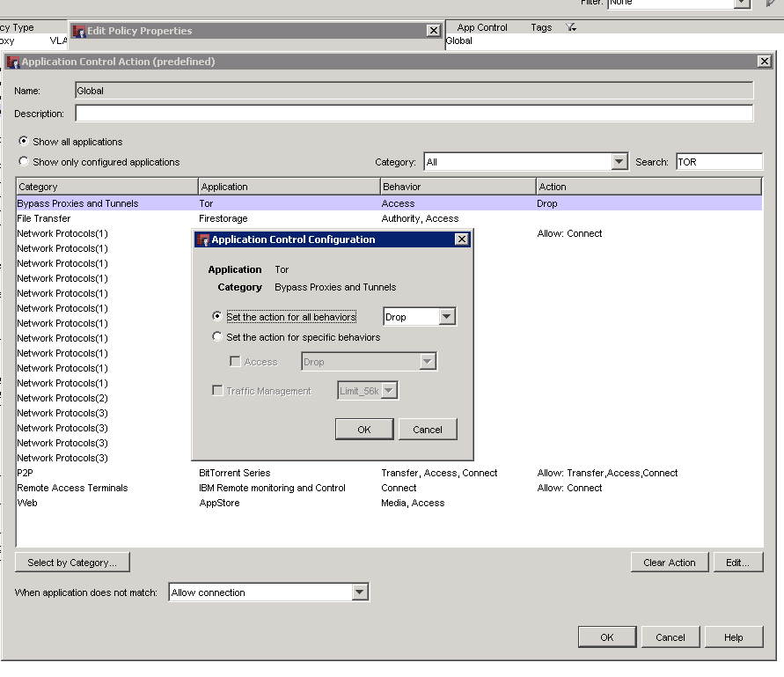The height and width of the screenshot is (677, 784).
Task: Select 'Set the action for all behaviors'
Action: [x=217, y=317]
